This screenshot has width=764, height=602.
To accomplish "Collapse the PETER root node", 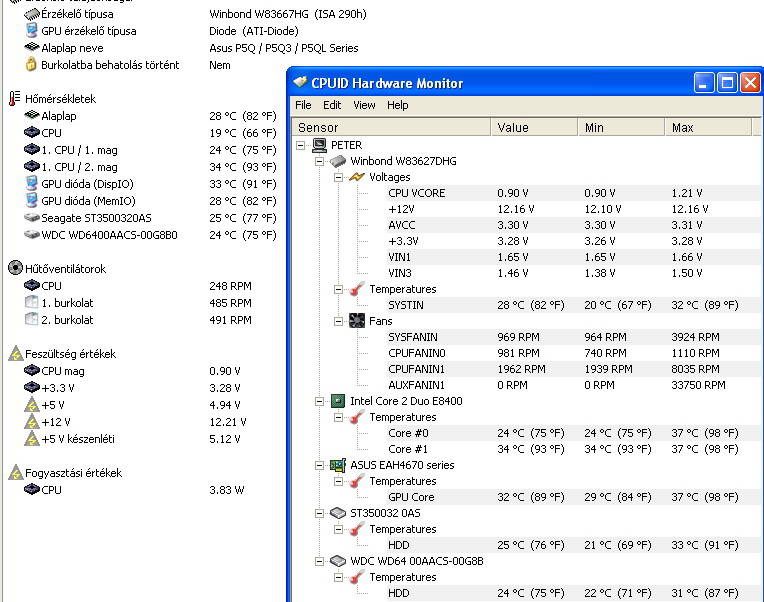I will 301,145.
